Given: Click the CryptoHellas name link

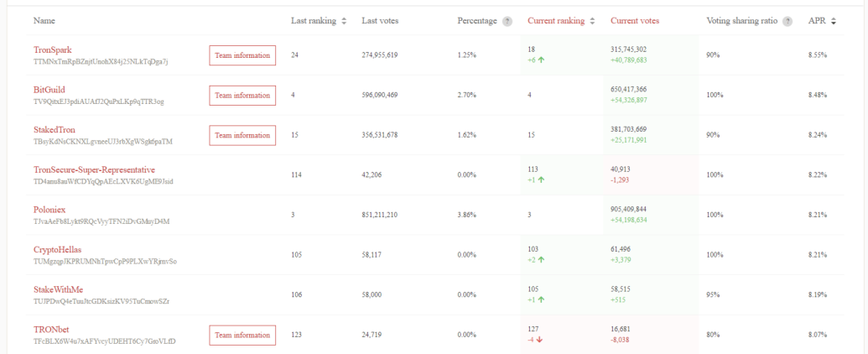Looking at the screenshot, I should pyautogui.click(x=57, y=250).
